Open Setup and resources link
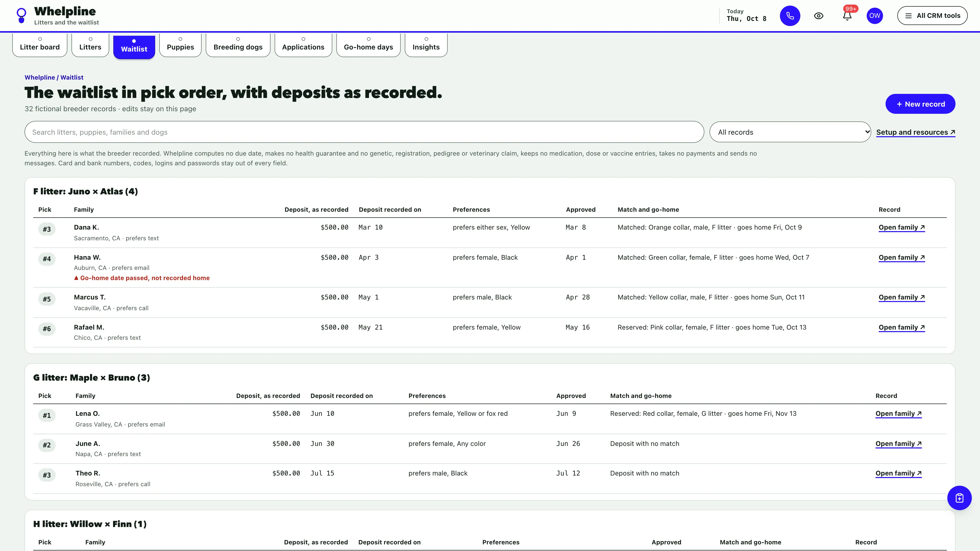The image size is (980, 551). (x=915, y=132)
